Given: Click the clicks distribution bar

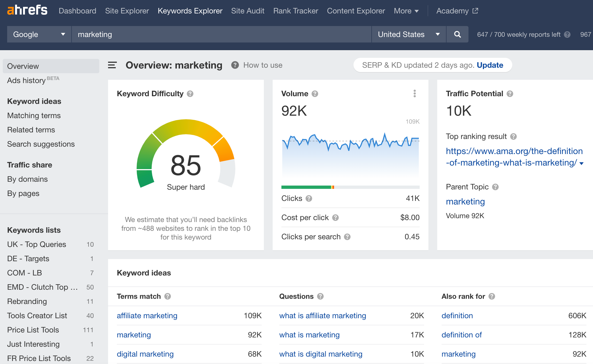Looking at the screenshot, I should coord(350,187).
